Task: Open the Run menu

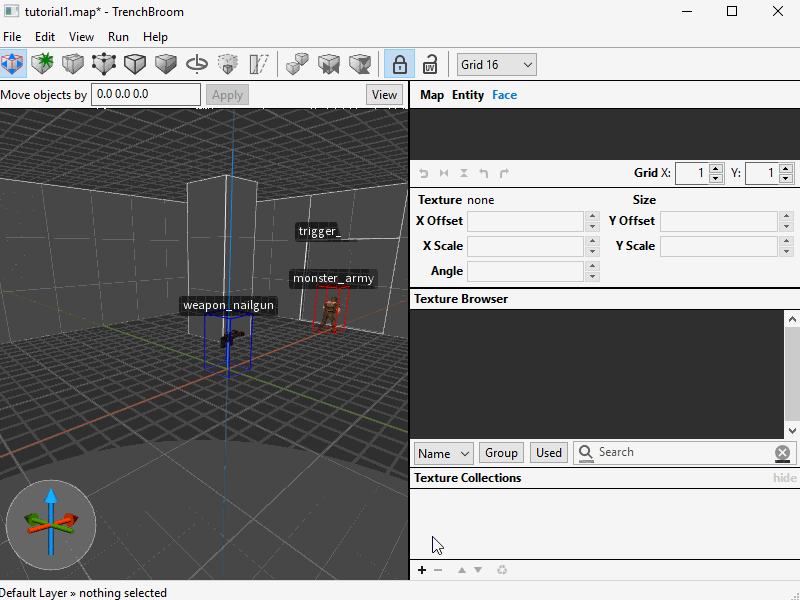Action: click(x=118, y=37)
